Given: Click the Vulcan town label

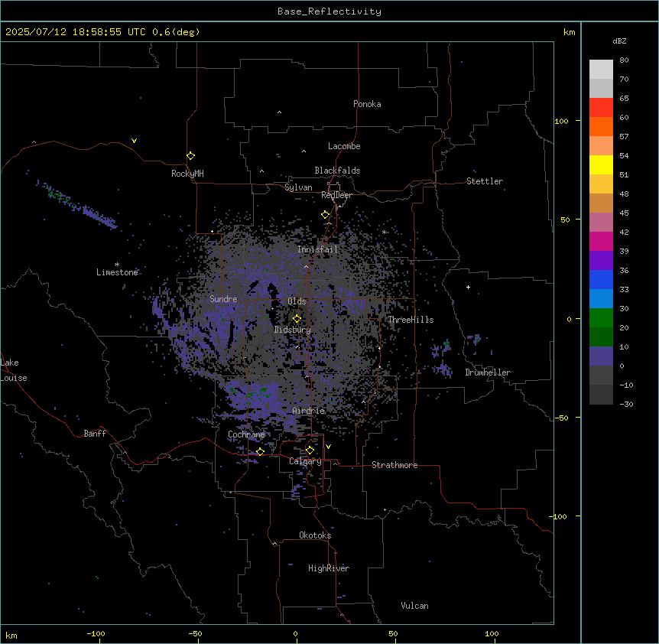Looking at the screenshot, I should coord(414,606).
